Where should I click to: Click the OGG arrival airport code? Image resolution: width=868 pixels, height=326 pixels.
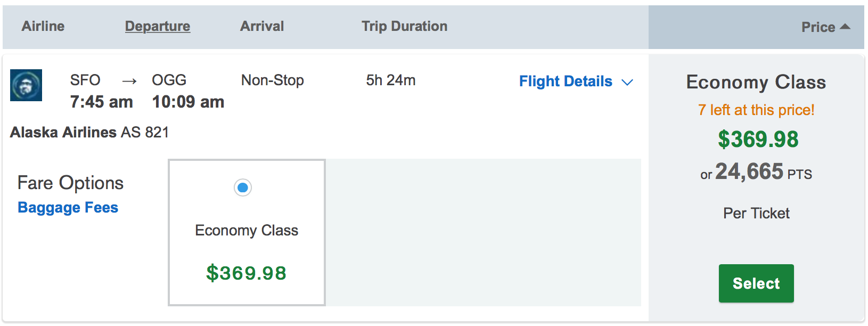169,80
